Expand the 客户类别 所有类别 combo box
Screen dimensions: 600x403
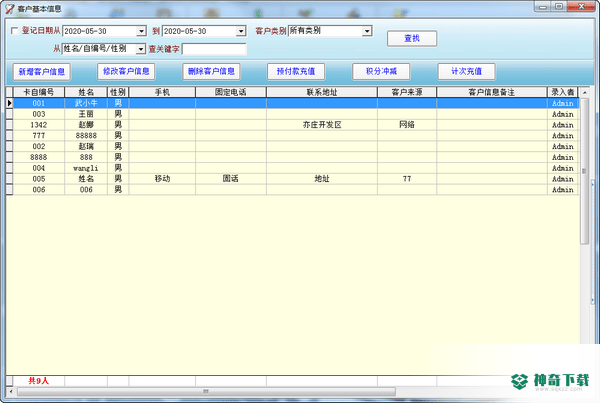tap(367, 31)
